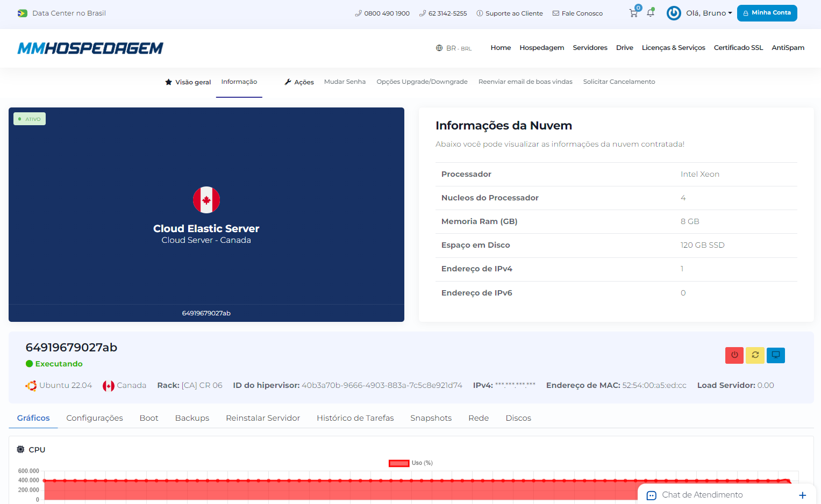
Task: Click the green Executando status dot
Action: (30, 364)
